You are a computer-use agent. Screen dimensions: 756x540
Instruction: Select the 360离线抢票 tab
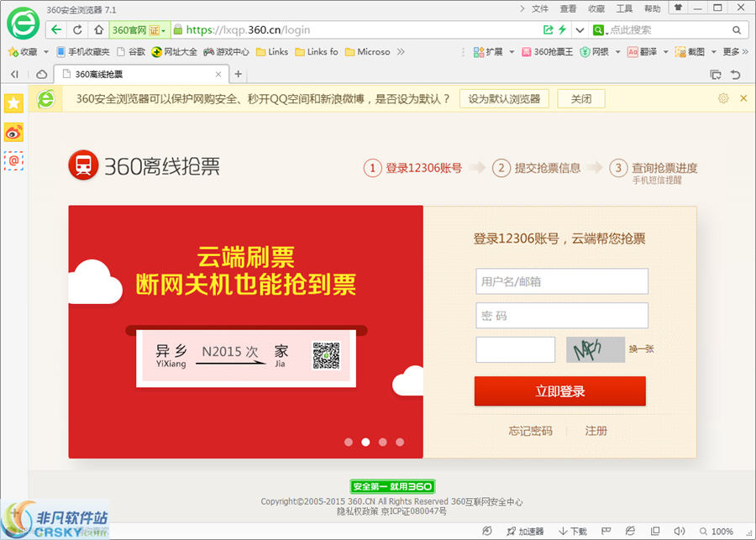(x=141, y=74)
